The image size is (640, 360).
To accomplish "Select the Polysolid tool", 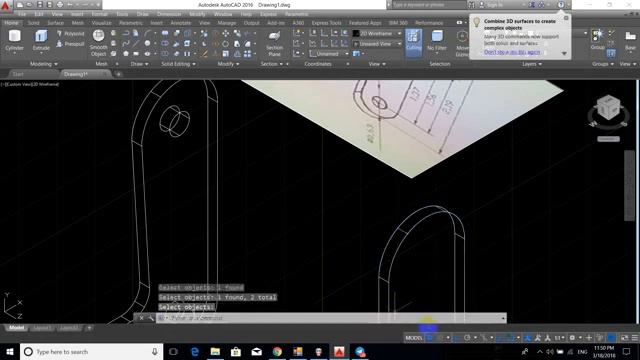I will click(x=70, y=33).
